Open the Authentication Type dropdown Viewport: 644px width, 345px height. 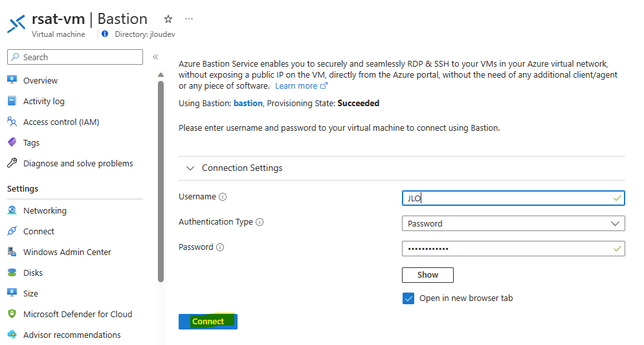(x=513, y=223)
